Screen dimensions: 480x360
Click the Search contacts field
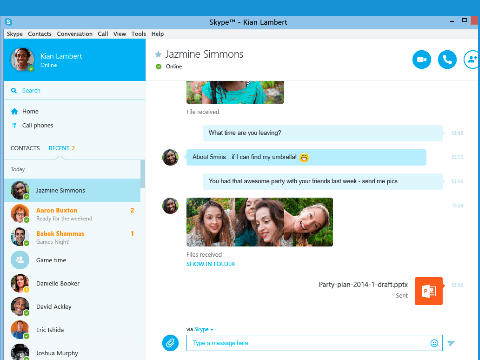pos(75,90)
